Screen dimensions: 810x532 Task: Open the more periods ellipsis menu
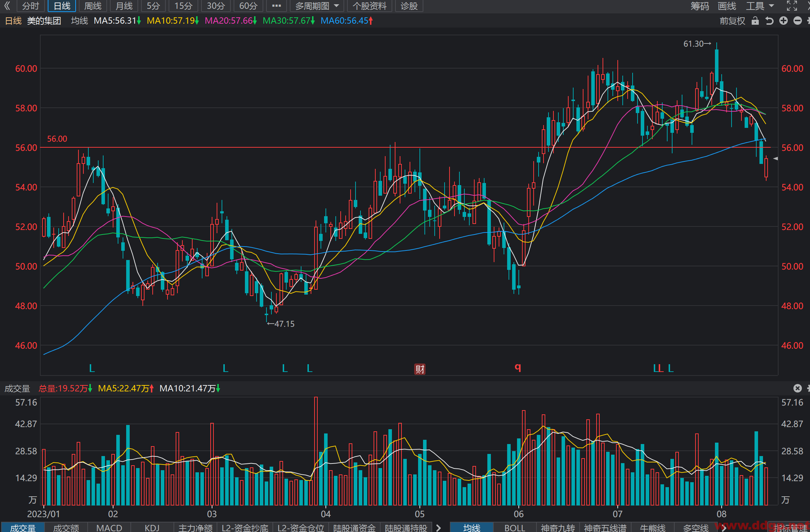tap(276, 6)
